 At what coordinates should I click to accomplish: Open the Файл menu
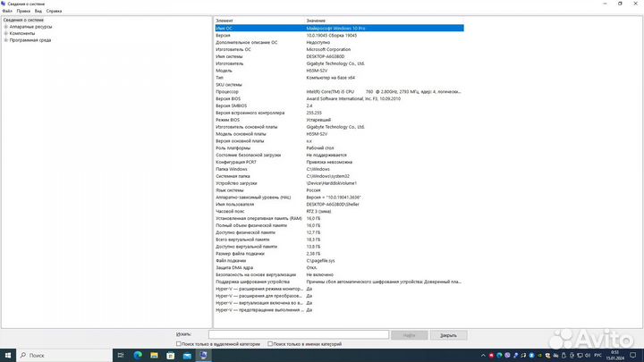tap(7, 11)
